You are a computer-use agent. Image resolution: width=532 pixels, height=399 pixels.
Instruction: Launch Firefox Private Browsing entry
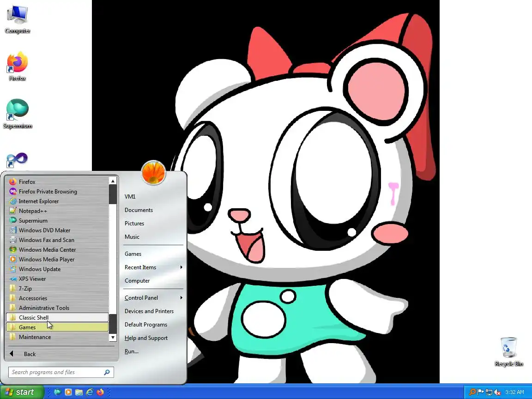click(57, 191)
